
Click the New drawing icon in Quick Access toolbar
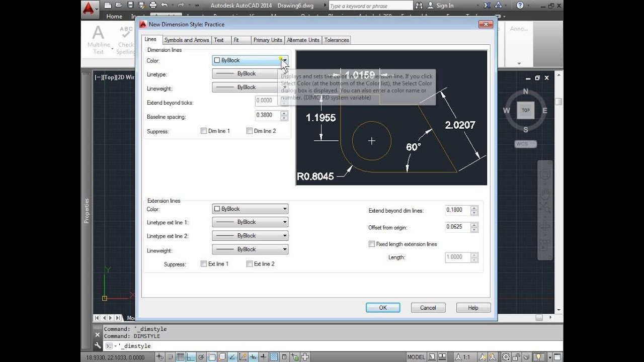108,5
